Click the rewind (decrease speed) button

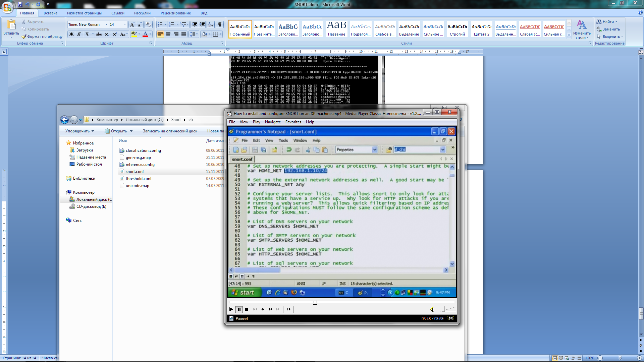click(263, 309)
